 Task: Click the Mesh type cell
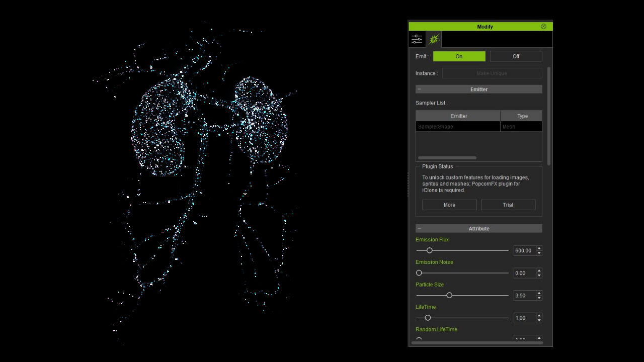(x=521, y=127)
